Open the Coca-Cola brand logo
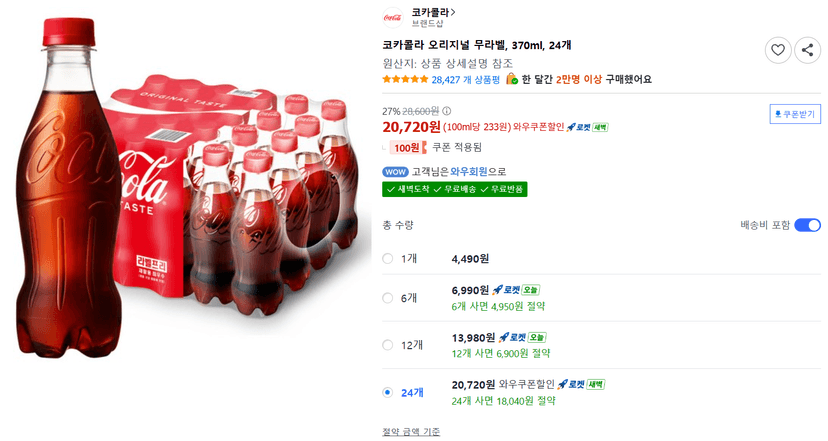The width and height of the screenshot is (828, 441). coord(393,17)
